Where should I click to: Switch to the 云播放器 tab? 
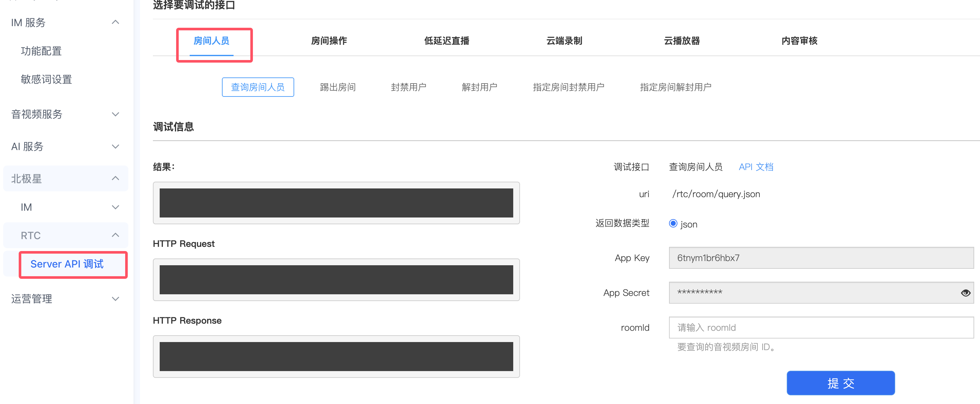click(x=682, y=41)
